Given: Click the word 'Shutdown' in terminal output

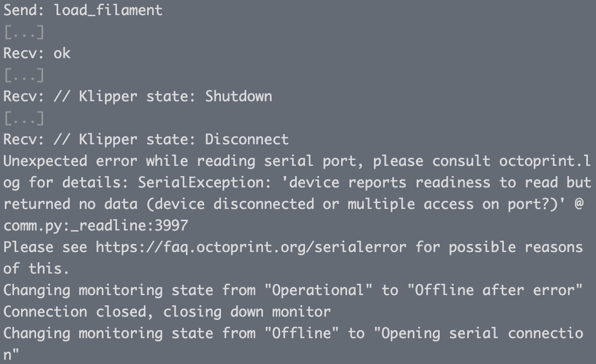Looking at the screenshot, I should [x=239, y=96].
